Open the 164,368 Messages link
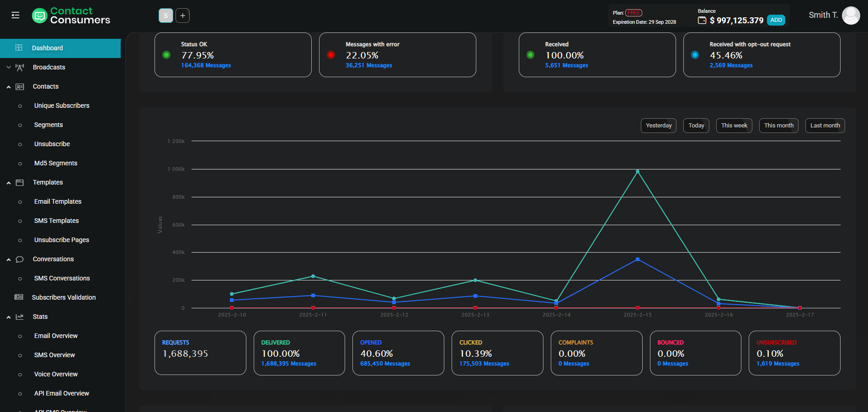Image resolution: width=868 pixels, height=412 pixels. click(x=206, y=65)
